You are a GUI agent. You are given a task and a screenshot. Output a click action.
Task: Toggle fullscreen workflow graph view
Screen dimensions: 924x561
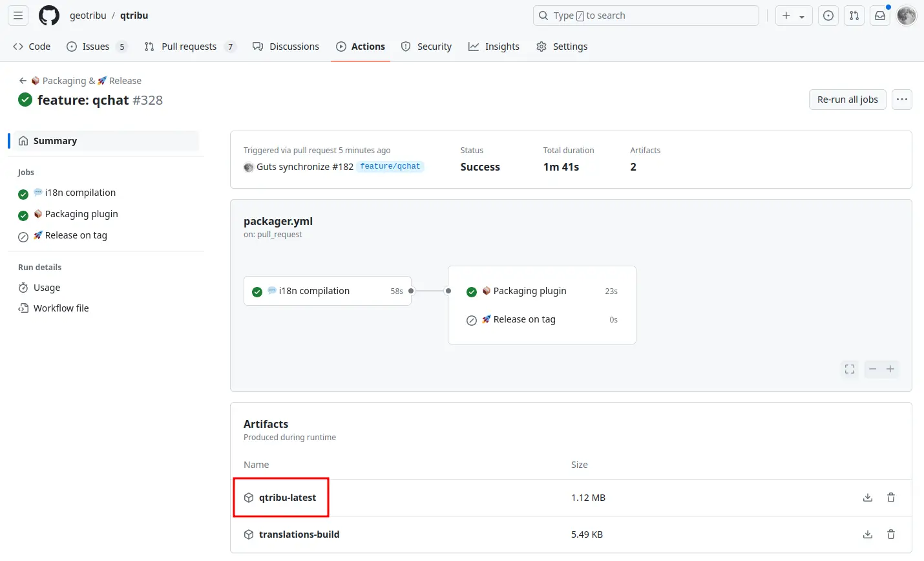pyautogui.click(x=850, y=369)
